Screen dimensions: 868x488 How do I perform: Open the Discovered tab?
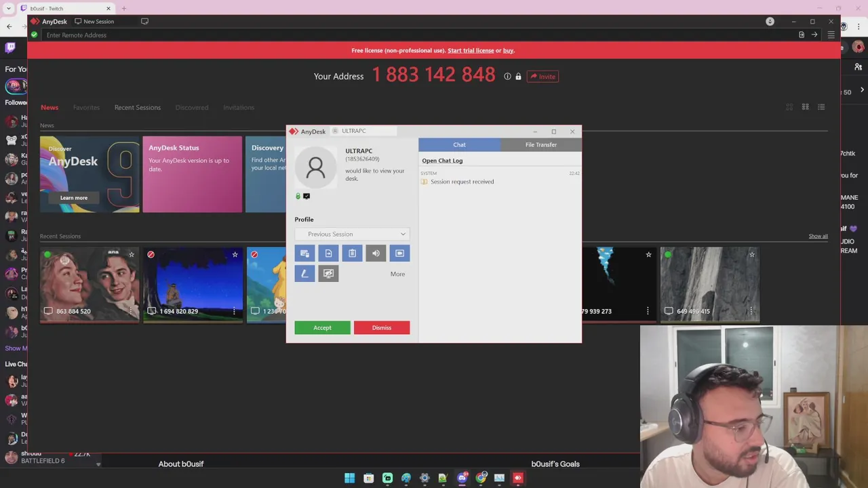click(192, 107)
